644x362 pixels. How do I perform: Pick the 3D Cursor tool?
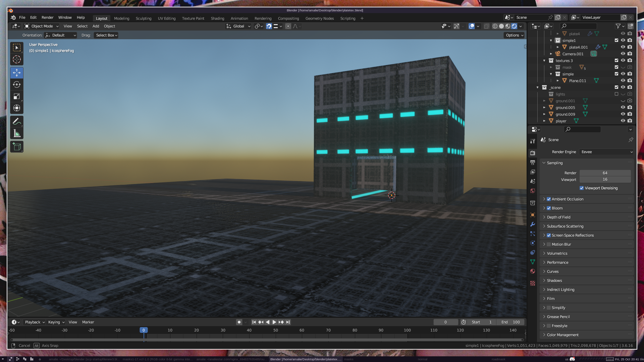pyautogui.click(x=17, y=60)
